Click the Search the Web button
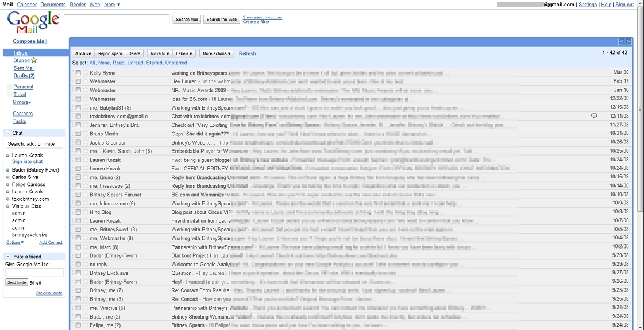The height and width of the screenshot is (330, 644). pyautogui.click(x=222, y=20)
